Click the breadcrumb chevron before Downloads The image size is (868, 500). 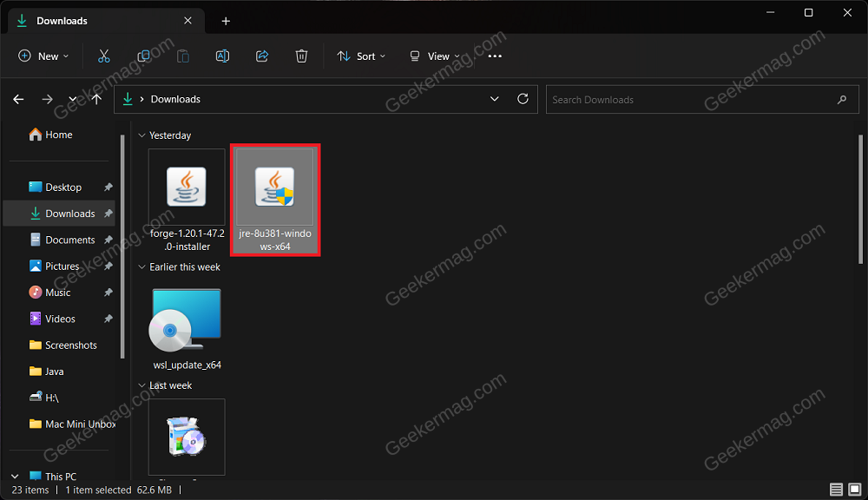click(x=141, y=99)
